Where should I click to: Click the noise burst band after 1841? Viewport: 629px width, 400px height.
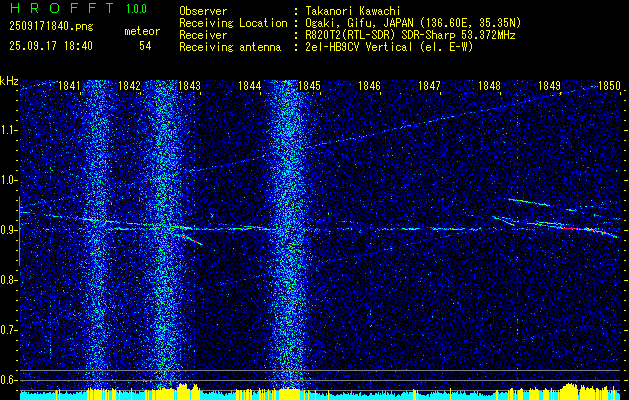(x=97, y=235)
